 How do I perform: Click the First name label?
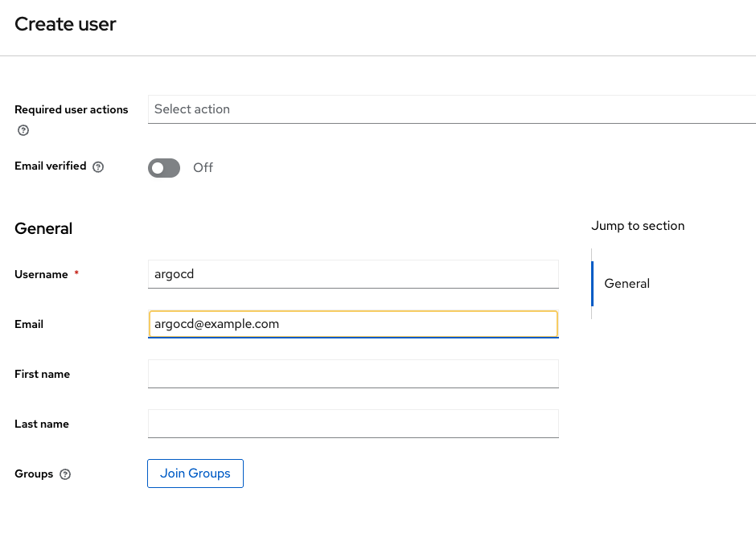pos(42,374)
